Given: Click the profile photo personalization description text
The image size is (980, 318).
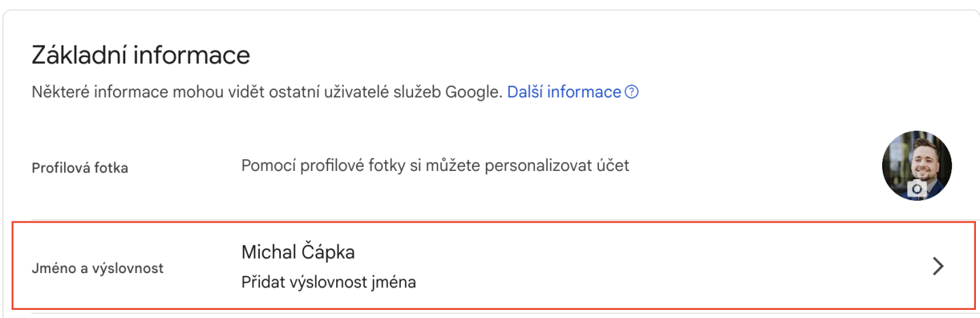Looking at the screenshot, I should (x=435, y=165).
